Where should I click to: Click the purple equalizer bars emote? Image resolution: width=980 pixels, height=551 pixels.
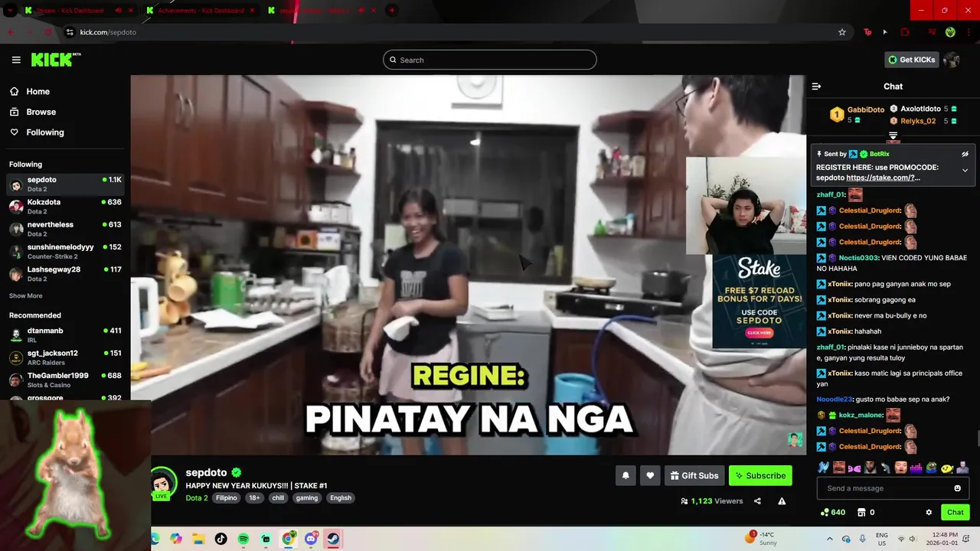click(916, 468)
